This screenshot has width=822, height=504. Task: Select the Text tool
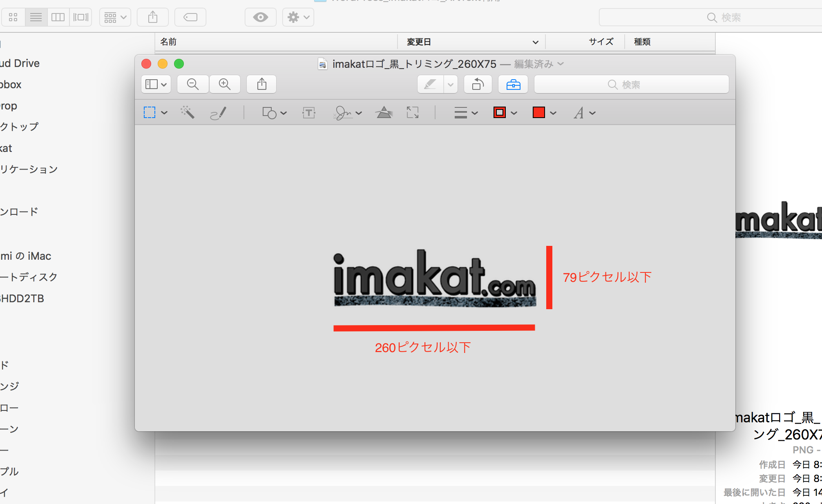point(309,113)
